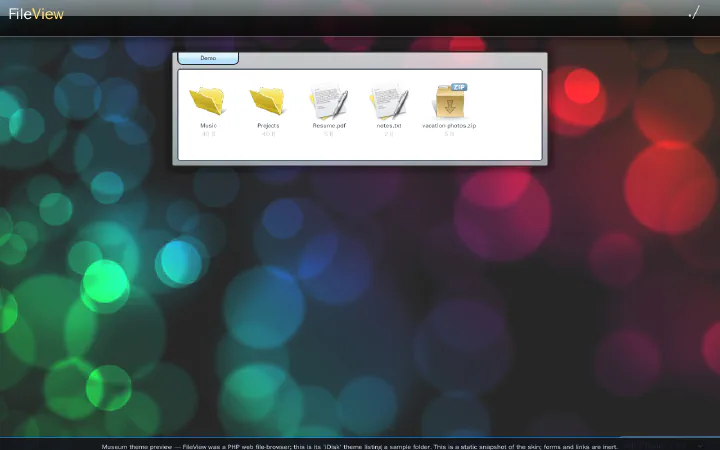Click the 'Projects' folder name label
720x450 pixels.
click(x=268, y=125)
